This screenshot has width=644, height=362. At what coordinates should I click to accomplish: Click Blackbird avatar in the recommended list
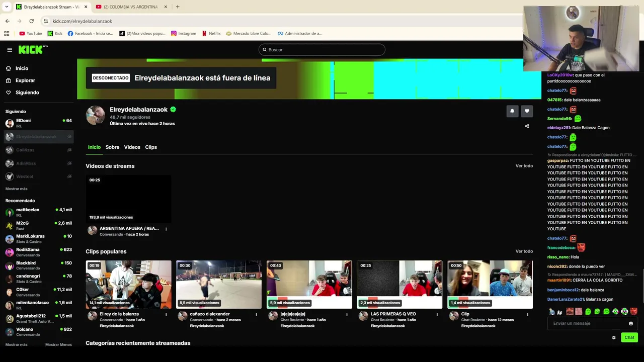click(x=10, y=265)
